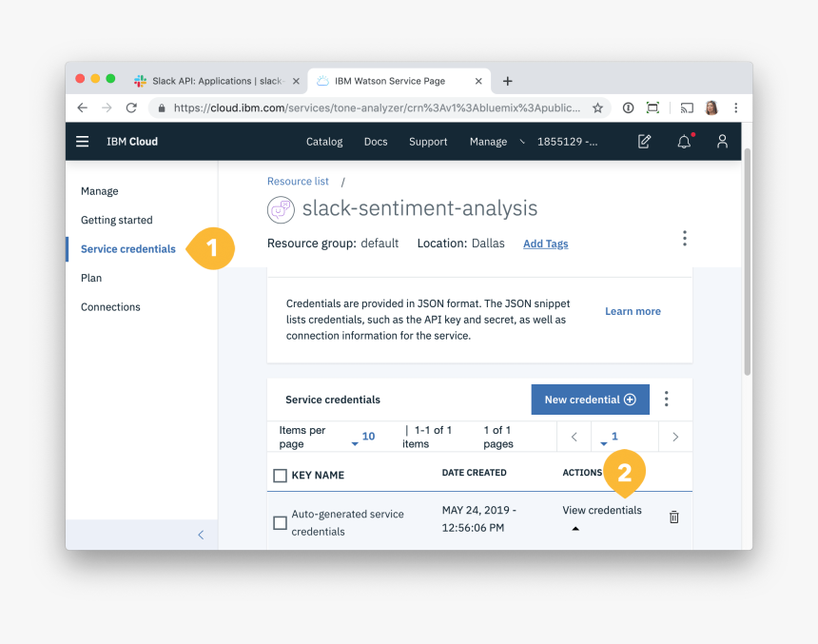Viewport: 818px width, 644px height.
Task: Go to the previous page of credentials
Action: click(574, 437)
